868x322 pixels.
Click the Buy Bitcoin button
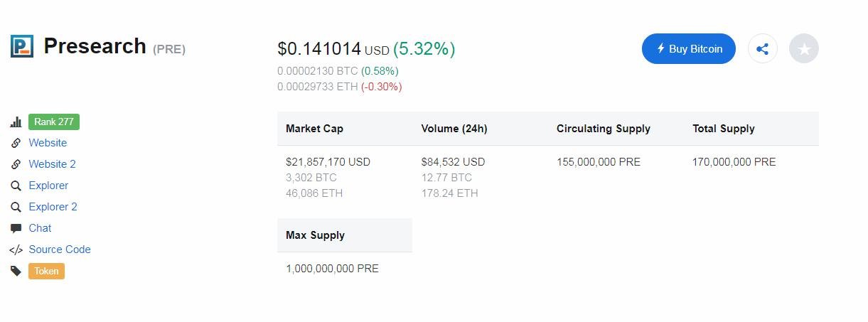pyautogui.click(x=689, y=49)
